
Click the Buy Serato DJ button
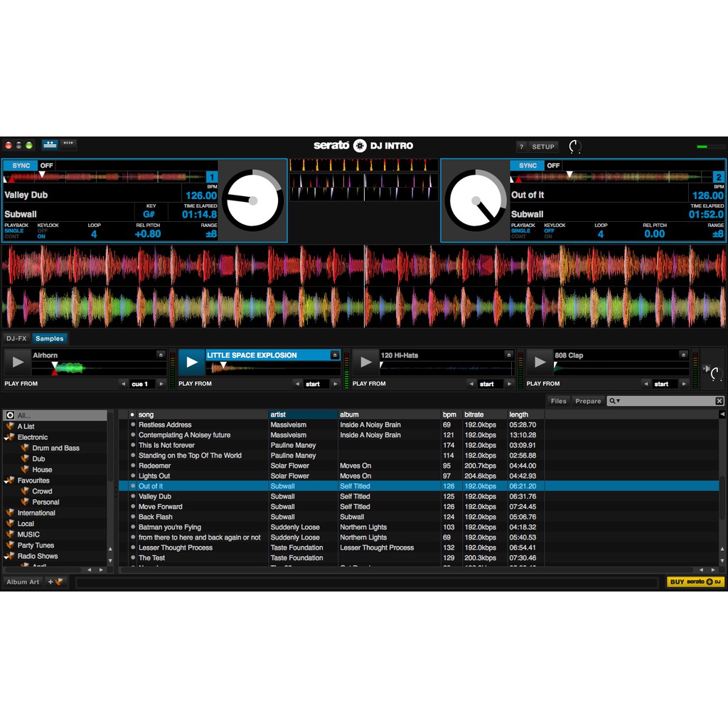(695, 582)
